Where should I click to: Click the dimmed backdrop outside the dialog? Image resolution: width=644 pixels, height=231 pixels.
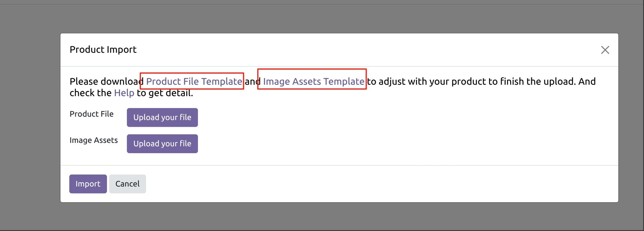pos(30,134)
